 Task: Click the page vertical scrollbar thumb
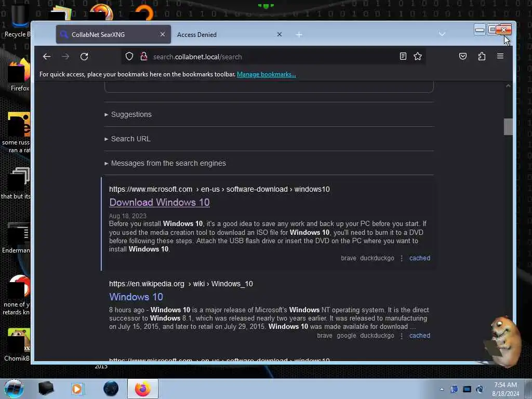coord(508,127)
